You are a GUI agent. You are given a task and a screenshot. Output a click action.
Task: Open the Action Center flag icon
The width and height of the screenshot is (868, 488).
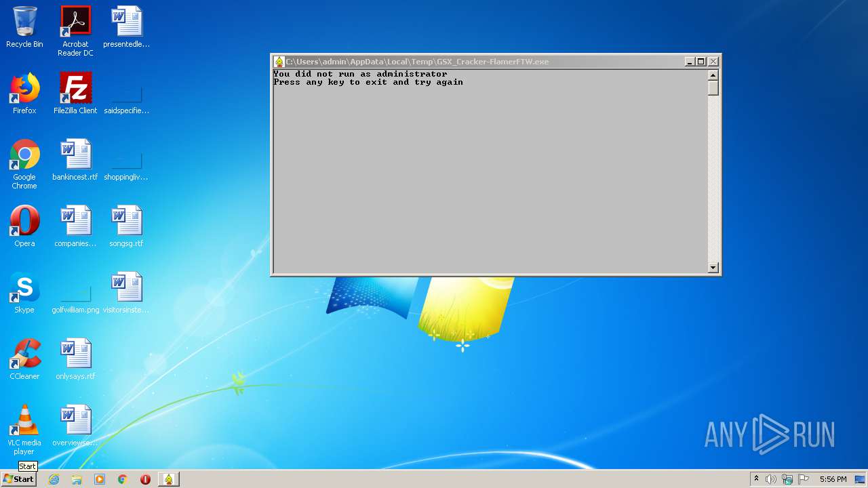pyautogui.click(x=804, y=479)
